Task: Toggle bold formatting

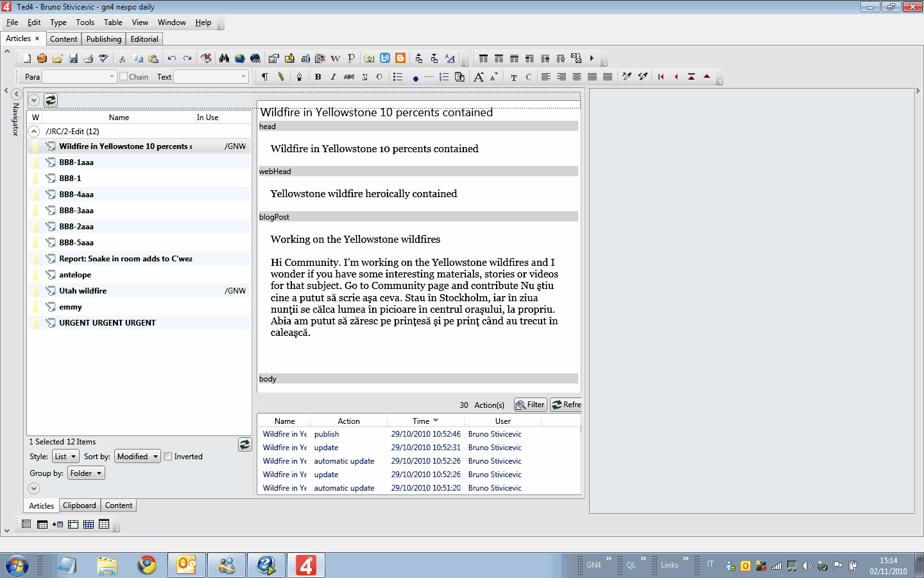Action: 318,77
